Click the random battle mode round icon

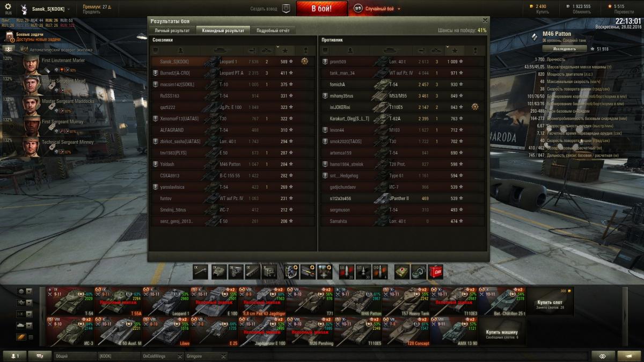coord(358,9)
